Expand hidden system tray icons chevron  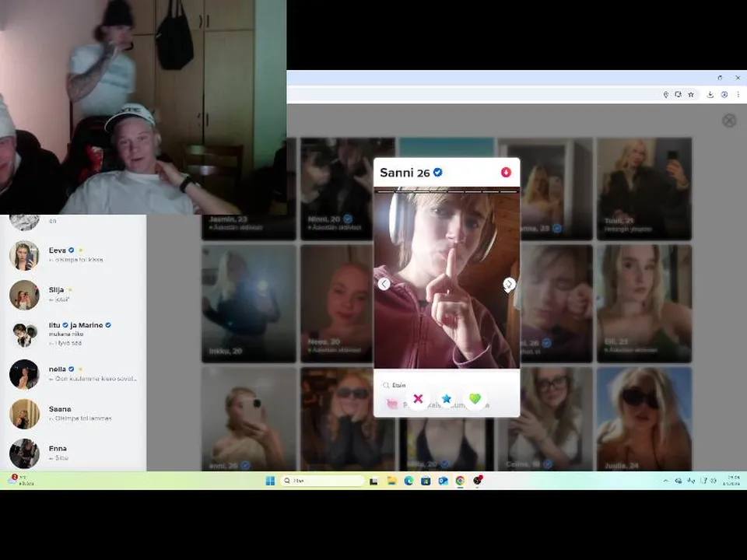tap(665, 481)
